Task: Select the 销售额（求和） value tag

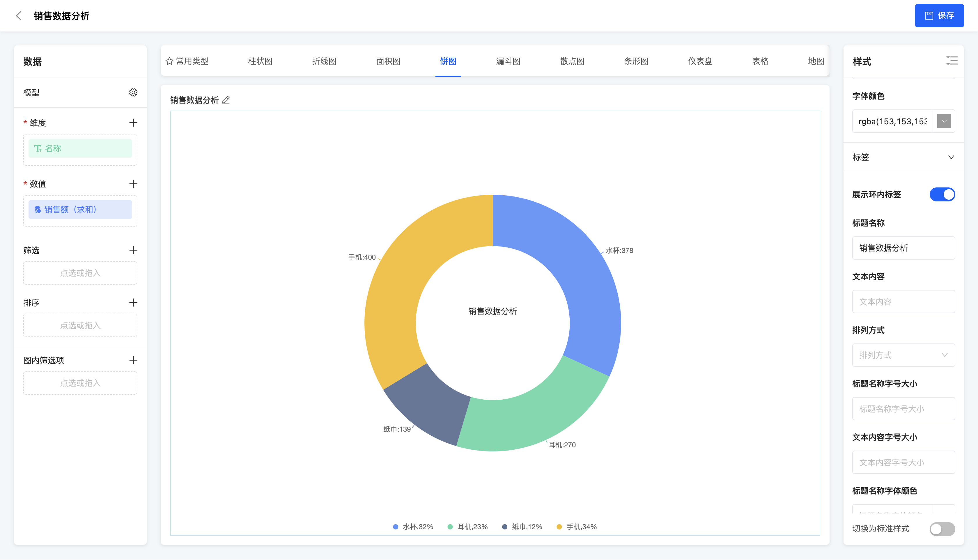Action: pos(80,210)
